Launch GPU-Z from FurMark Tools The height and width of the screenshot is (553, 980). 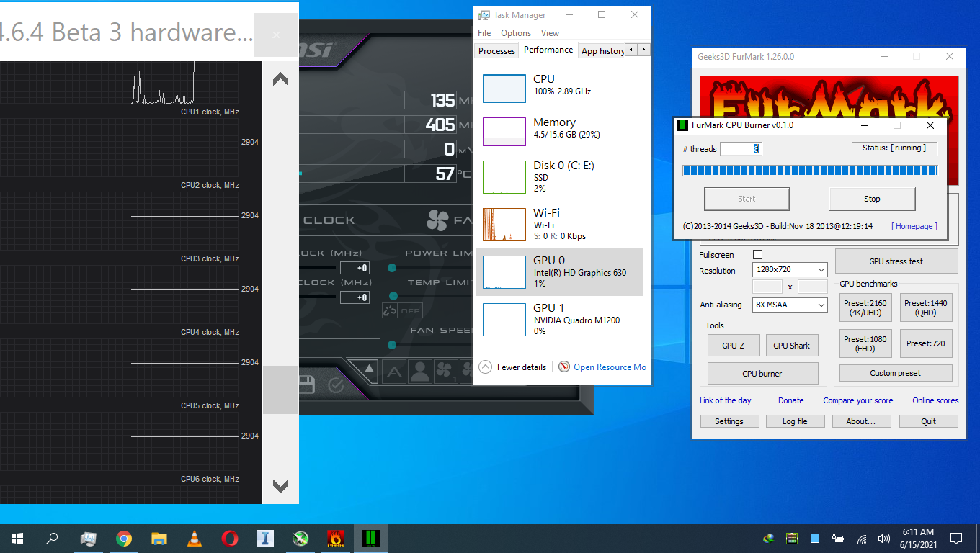point(733,345)
